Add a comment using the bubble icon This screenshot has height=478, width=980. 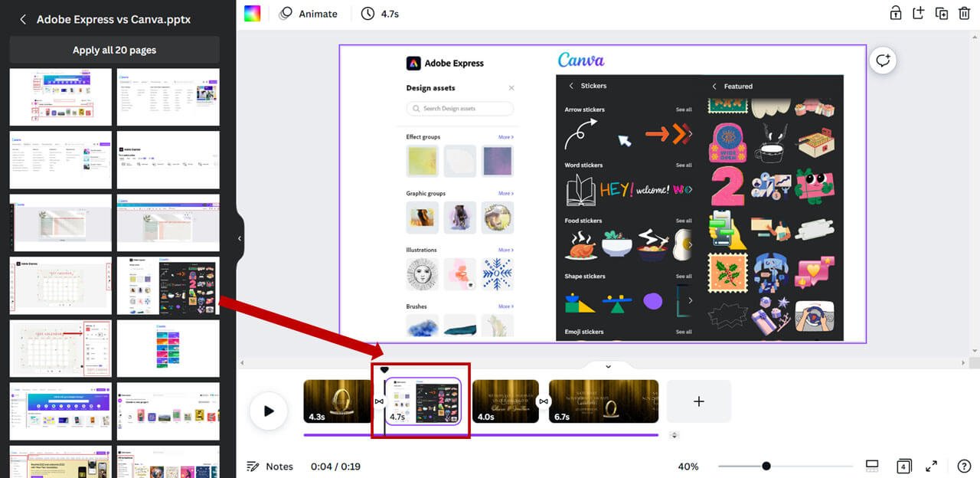[883, 60]
